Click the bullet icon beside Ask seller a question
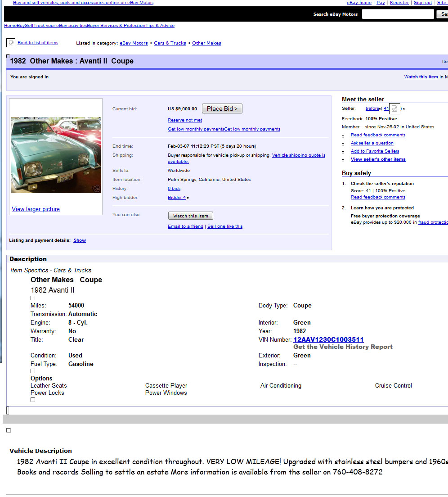Image resolution: width=448 pixels, height=497 pixels. click(343, 144)
